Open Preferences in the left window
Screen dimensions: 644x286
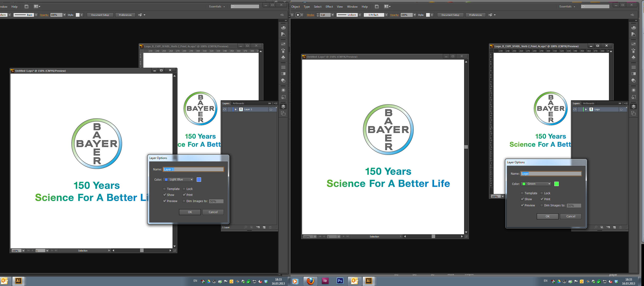(x=125, y=15)
